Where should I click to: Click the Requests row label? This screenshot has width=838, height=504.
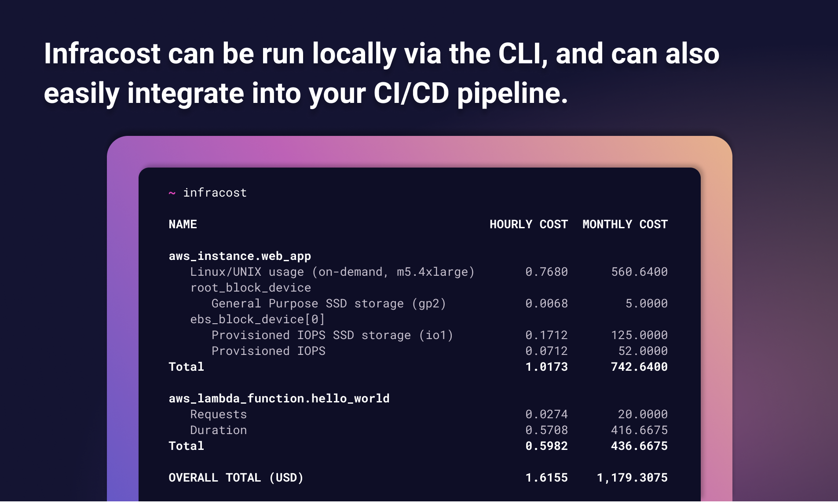(x=219, y=414)
